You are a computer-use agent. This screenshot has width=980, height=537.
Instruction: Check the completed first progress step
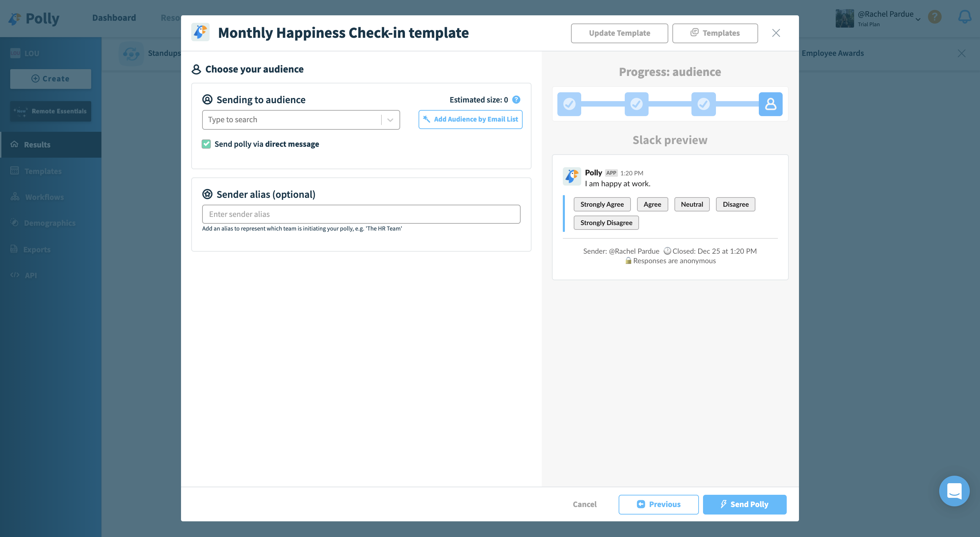click(569, 104)
